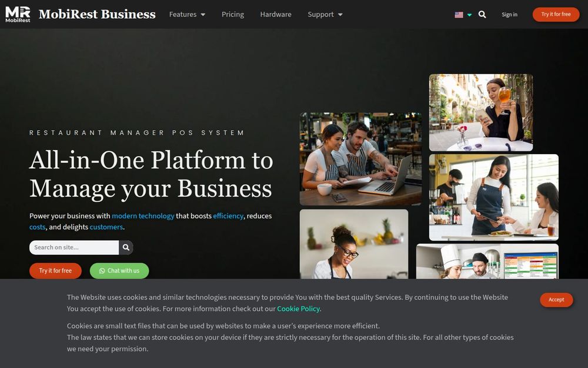Accept the cookie notice
The height and width of the screenshot is (368, 588).
coord(556,300)
